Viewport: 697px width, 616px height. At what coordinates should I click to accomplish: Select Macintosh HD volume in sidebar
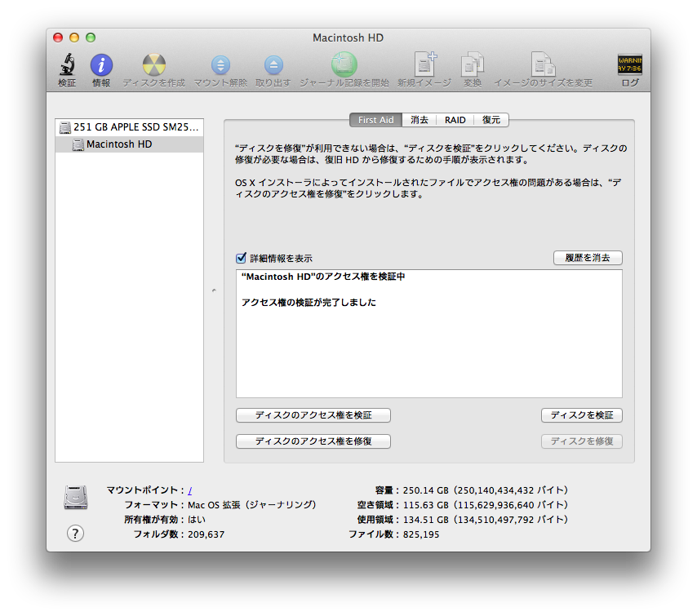(x=129, y=144)
